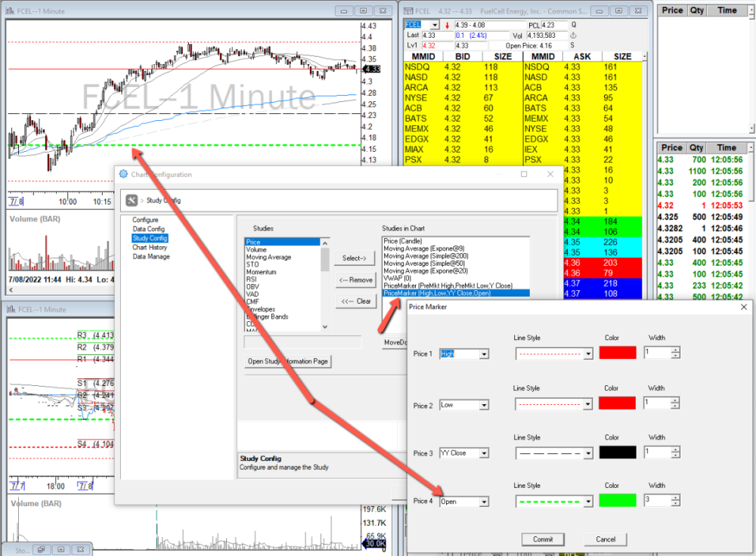Increase the Price 4 width stepper
The height and width of the screenshot is (556, 756).
pyautogui.click(x=675, y=498)
